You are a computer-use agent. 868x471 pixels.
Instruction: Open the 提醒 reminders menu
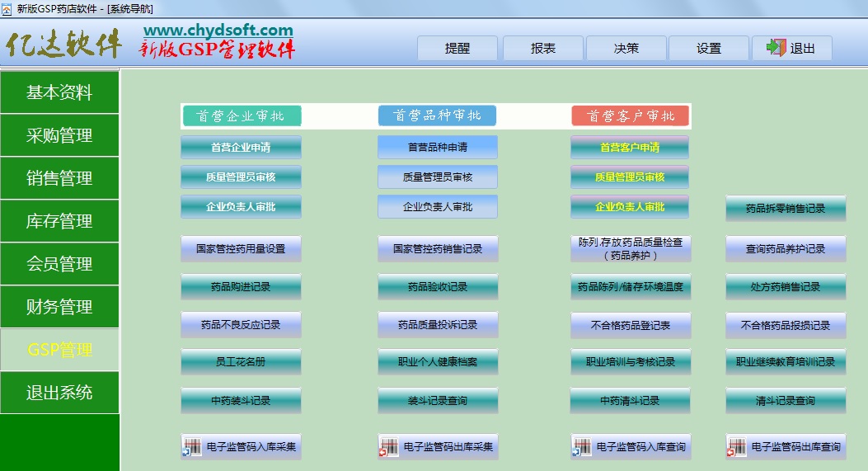coord(457,48)
